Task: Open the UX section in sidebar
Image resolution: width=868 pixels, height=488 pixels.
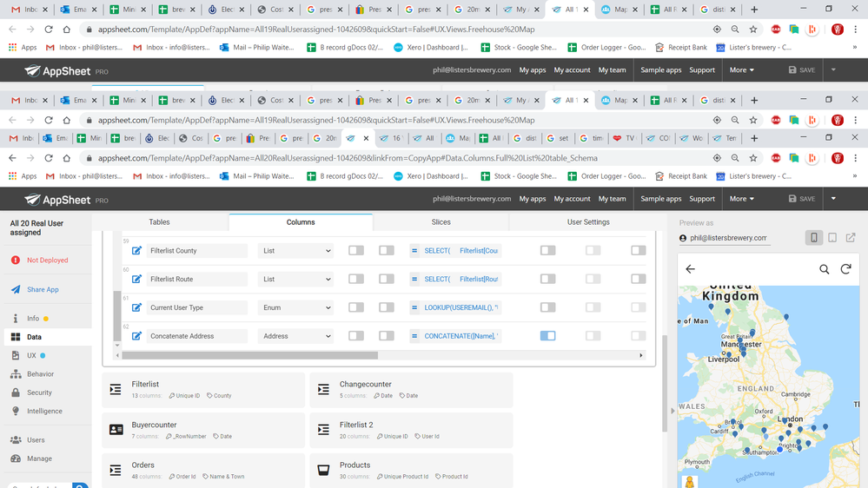Action: 31,356
